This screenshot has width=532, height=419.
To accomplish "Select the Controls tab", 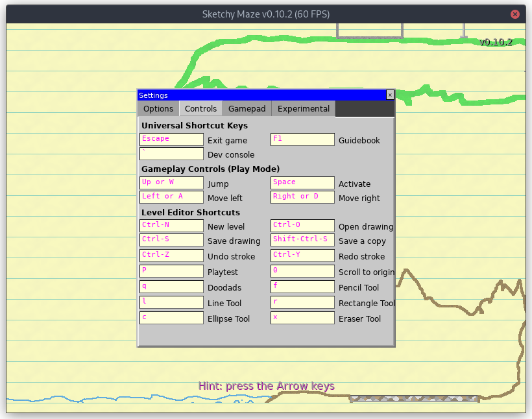I will (x=200, y=109).
